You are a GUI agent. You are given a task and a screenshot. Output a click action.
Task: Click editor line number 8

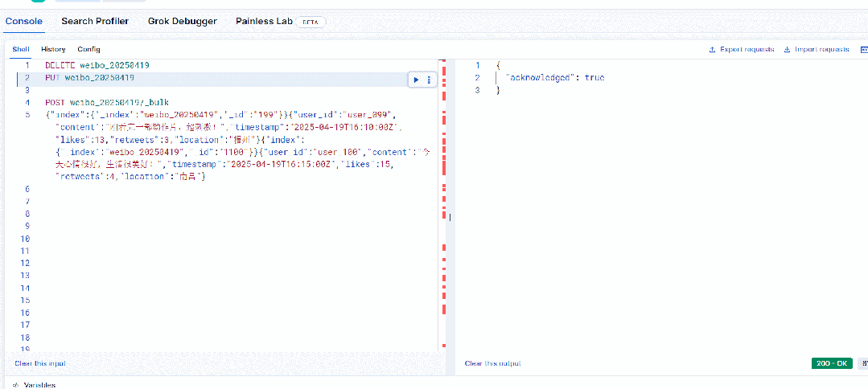[x=27, y=214]
